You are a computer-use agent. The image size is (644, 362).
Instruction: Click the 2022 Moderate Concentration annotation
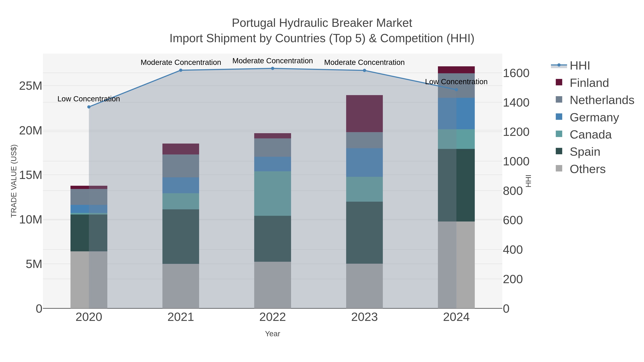click(x=273, y=61)
